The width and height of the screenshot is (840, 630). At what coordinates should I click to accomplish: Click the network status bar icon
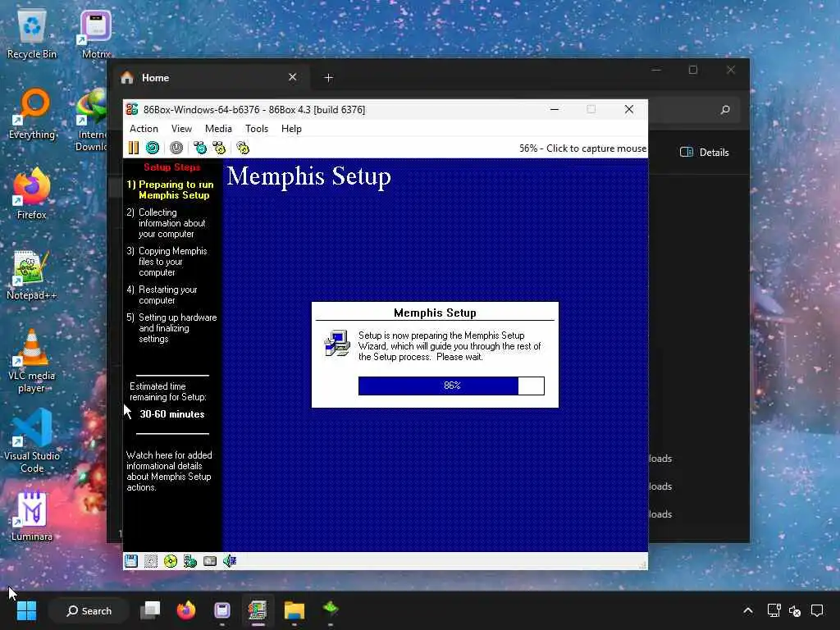190,561
